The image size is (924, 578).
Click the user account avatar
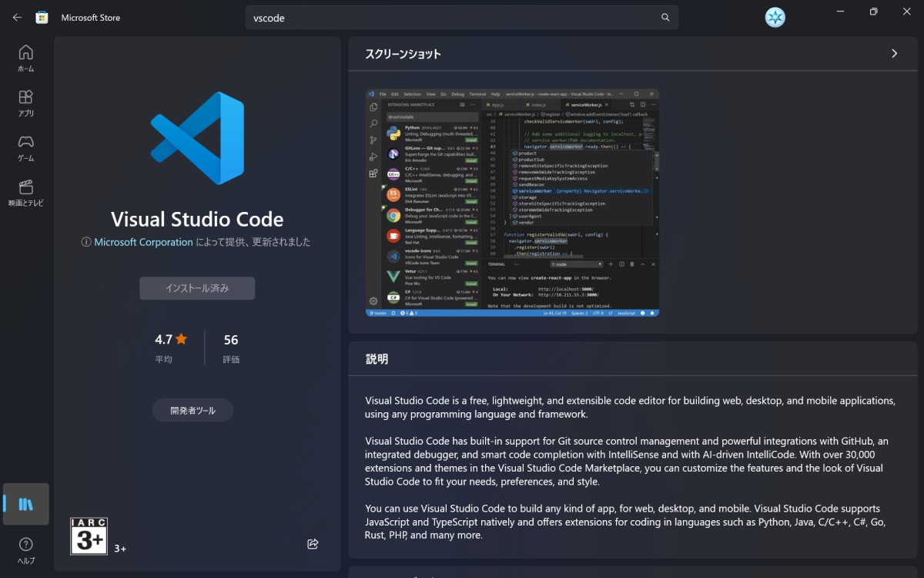point(775,16)
